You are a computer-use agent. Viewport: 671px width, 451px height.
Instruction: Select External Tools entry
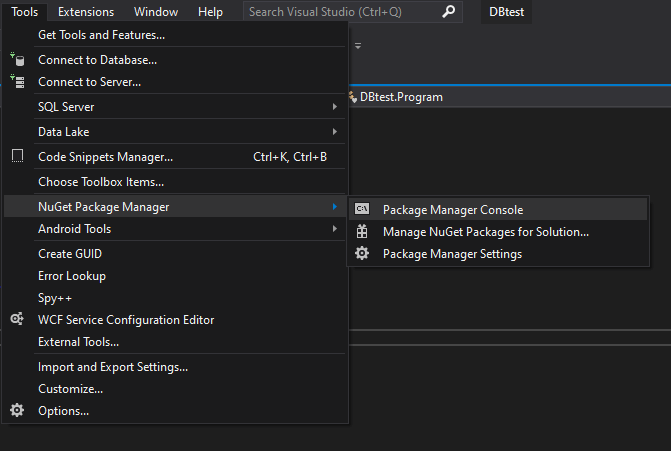(x=175, y=342)
